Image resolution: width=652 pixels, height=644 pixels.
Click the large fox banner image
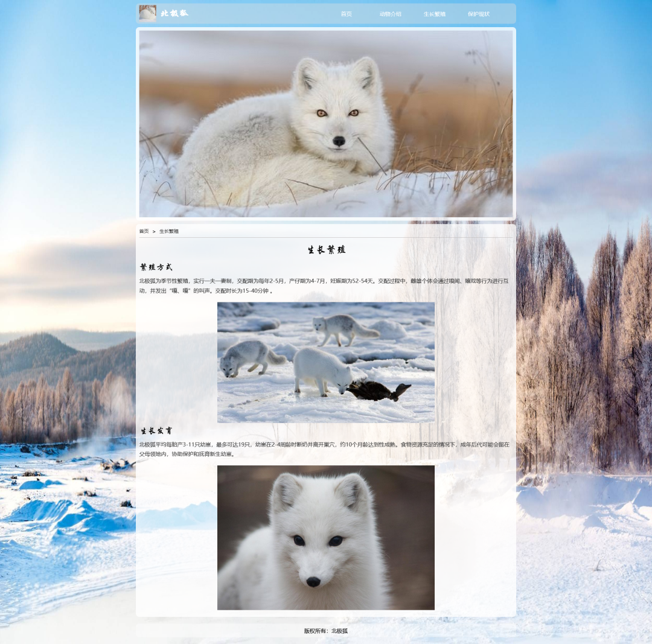325,124
